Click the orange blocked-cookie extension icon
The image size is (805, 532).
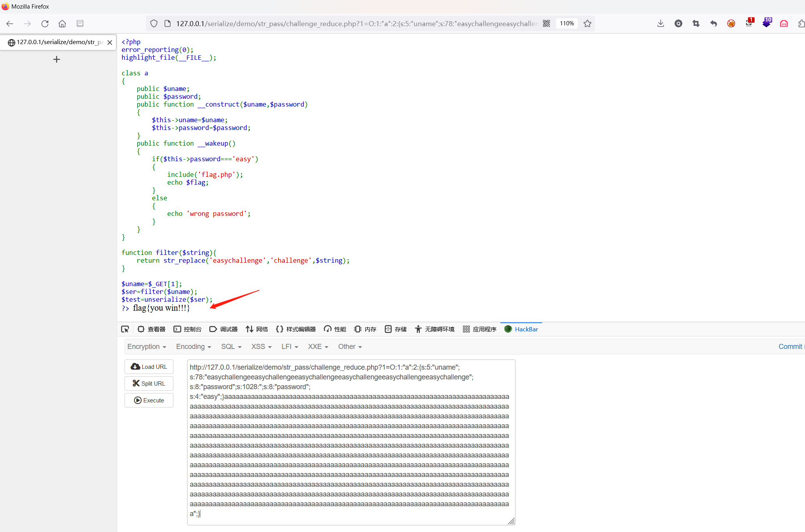point(731,24)
